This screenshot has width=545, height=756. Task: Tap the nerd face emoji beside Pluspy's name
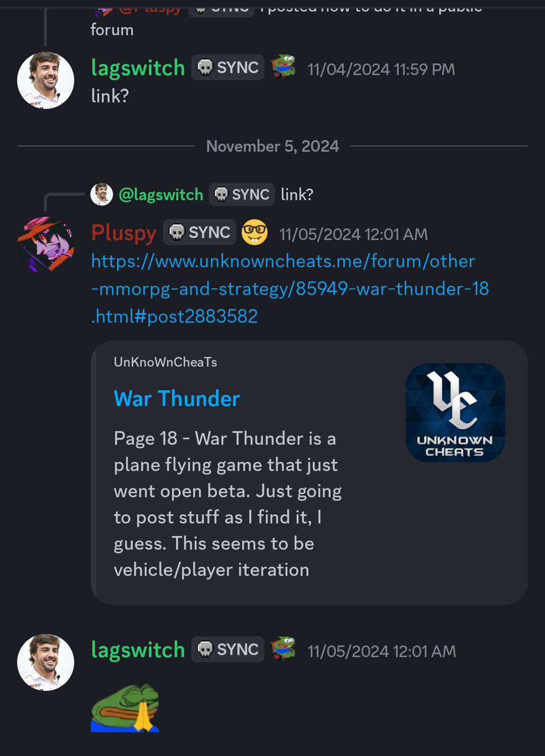click(x=254, y=232)
